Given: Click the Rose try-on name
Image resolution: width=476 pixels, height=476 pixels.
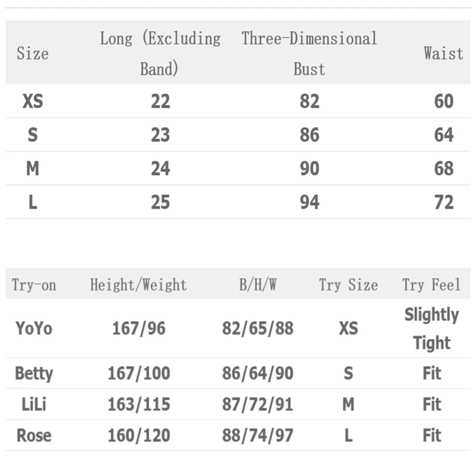Looking at the screenshot, I should click(34, 436).
